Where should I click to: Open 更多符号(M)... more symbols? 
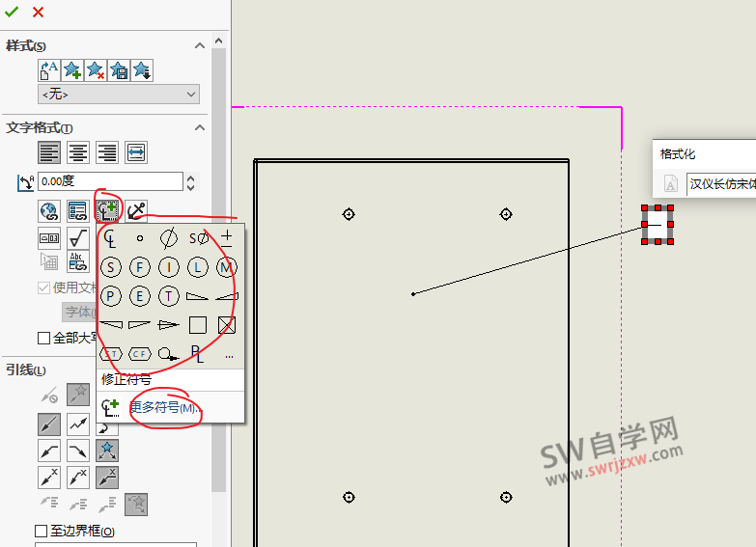coord(166,408)
